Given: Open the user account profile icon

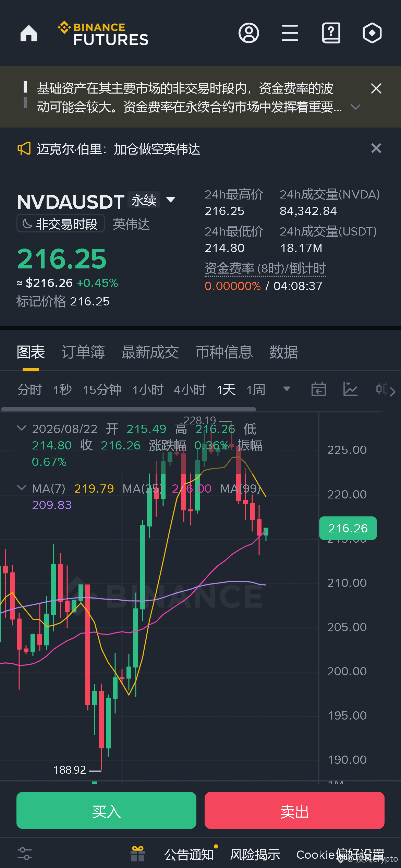Looking at the screenshot, I should pyautogui.click(x=249, y=33).
